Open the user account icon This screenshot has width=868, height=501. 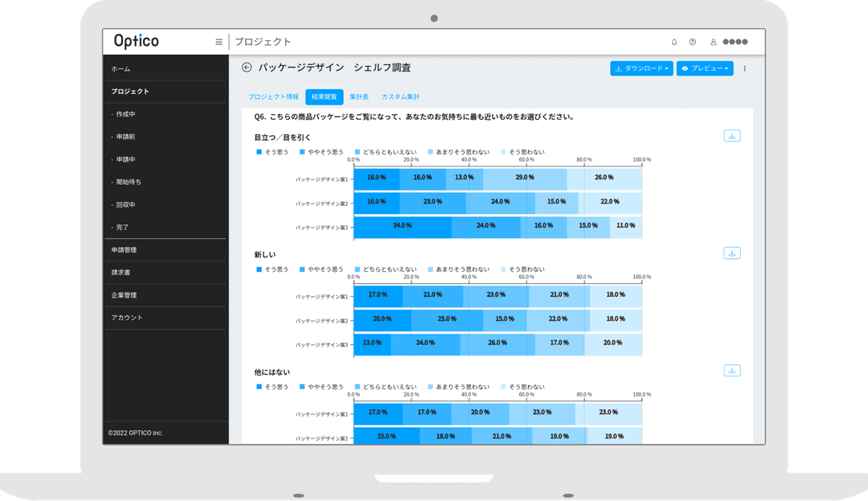click(x=713, y=42)
